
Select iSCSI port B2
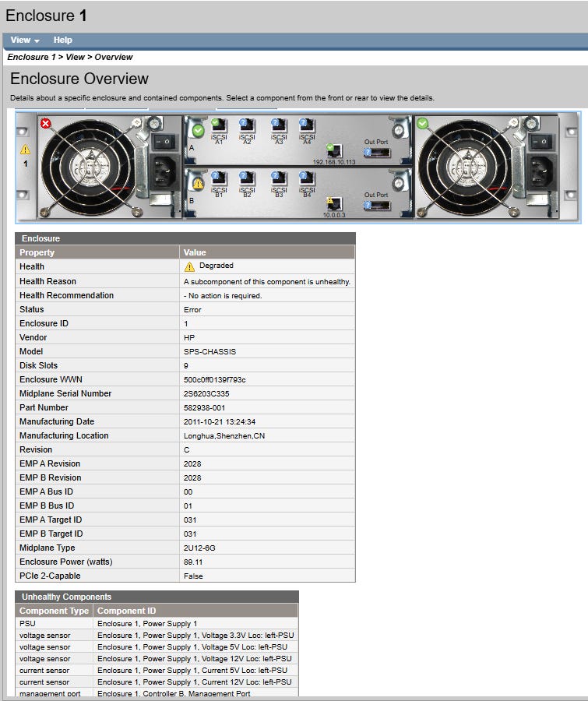point(247,179)
